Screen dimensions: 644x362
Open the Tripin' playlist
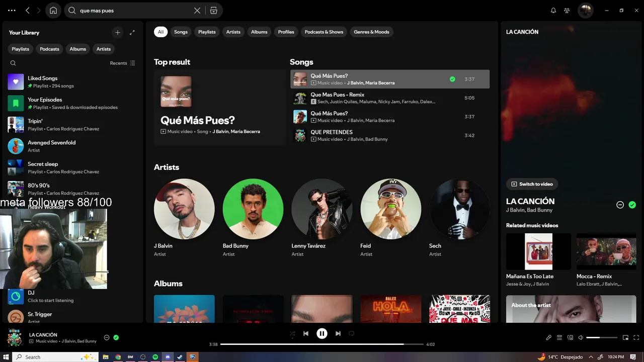coord(72,125)
